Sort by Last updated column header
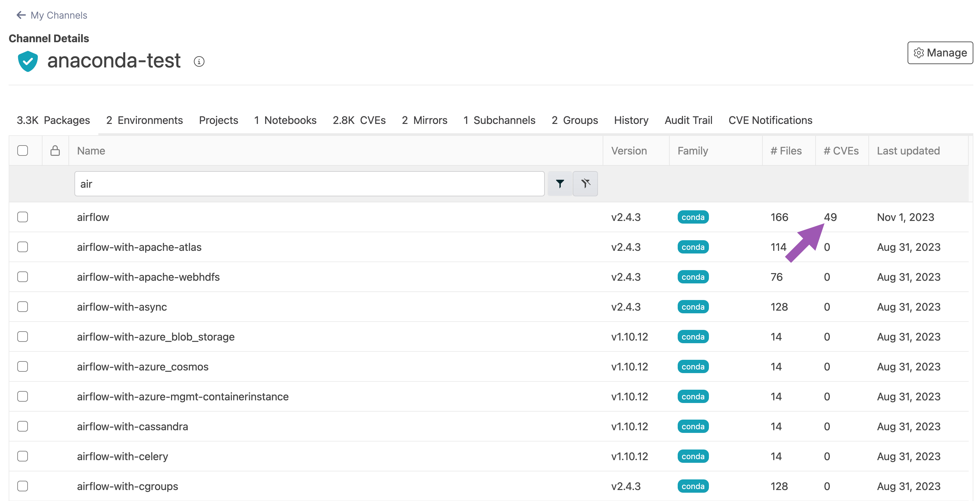Image resolution: width=980 pixels, height=501 pixels. coord(908,150)
